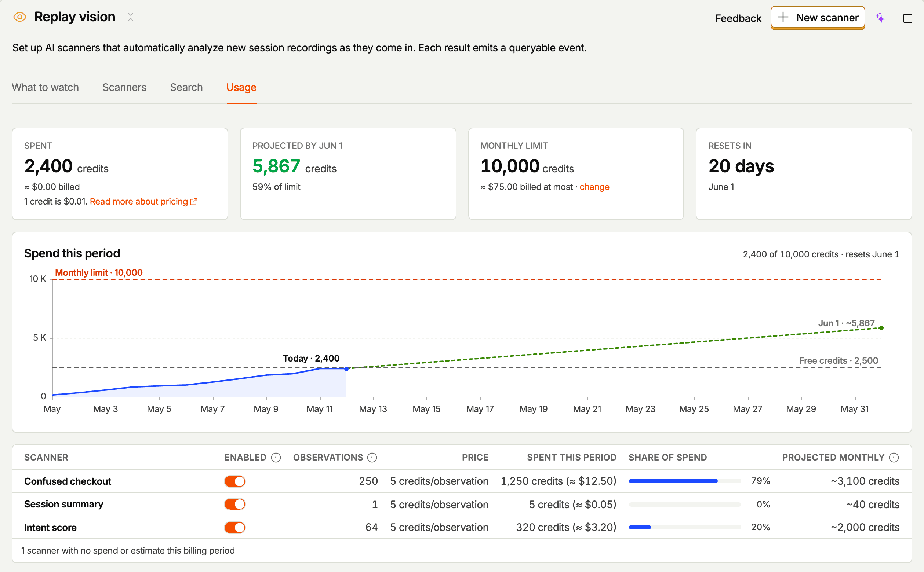The width and height of the screenshot is (924, 572).
Task: Open the Session summary scanner row name
Action: (63, 504)
